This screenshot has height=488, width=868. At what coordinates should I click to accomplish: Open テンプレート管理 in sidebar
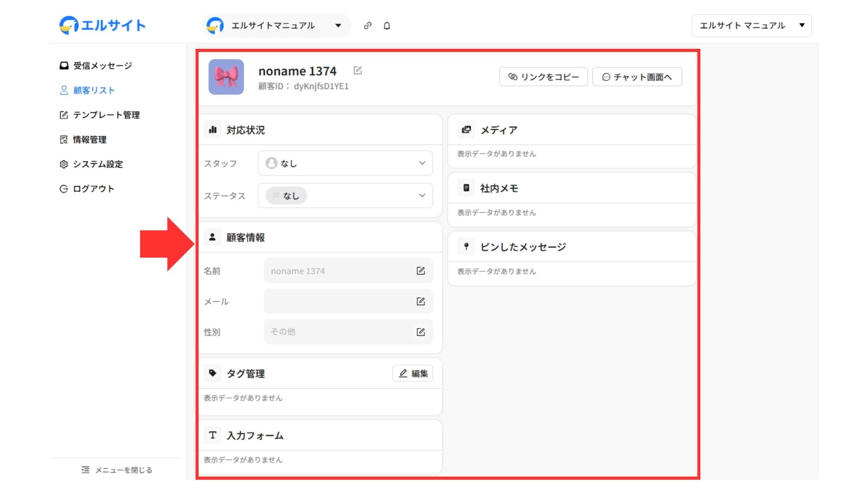click(106, 115)
